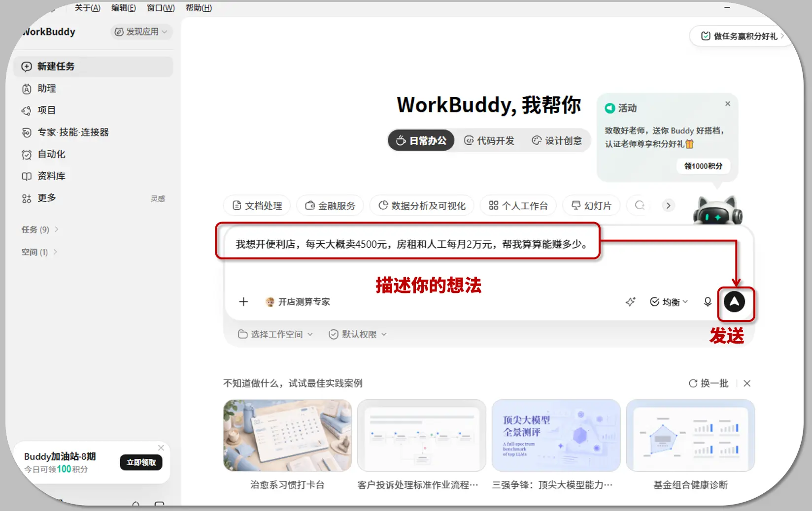
Task: Select the 日常办公 mode tab
Action: (421, 141)
